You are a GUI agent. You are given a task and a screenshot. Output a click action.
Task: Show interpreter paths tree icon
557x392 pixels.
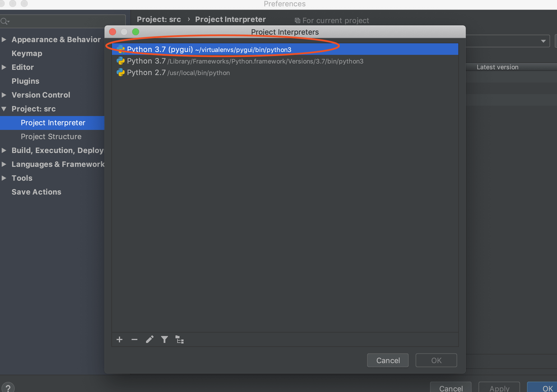(x=180, y=339)
